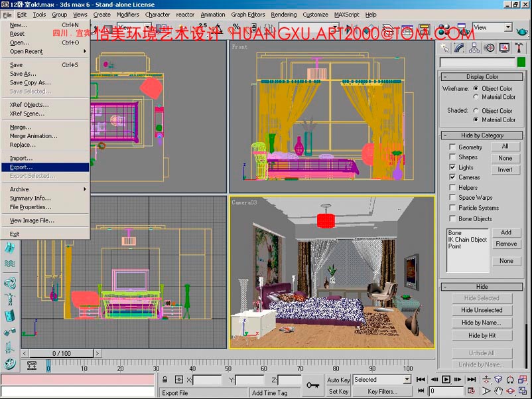Open the Modifiers menu
Image resolution: width=532 pixels, height=399 pixels.
(x=127, y=15)
